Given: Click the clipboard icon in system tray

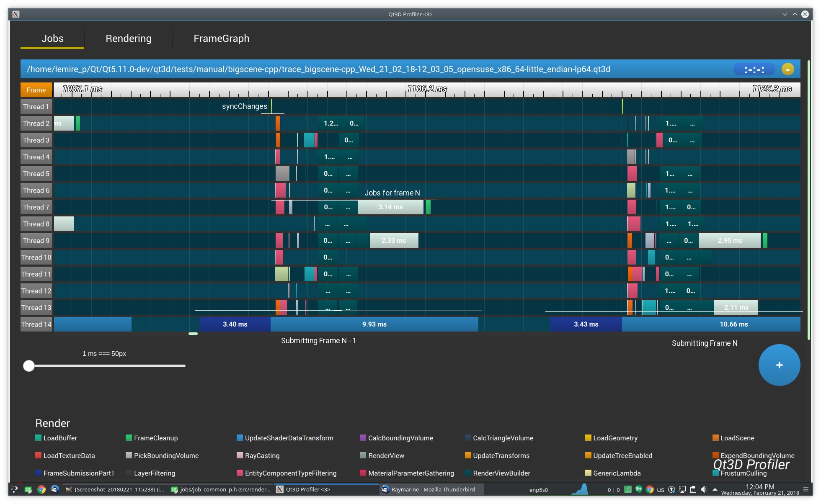Looking at the screenshot, I should (x=693, y=489).
